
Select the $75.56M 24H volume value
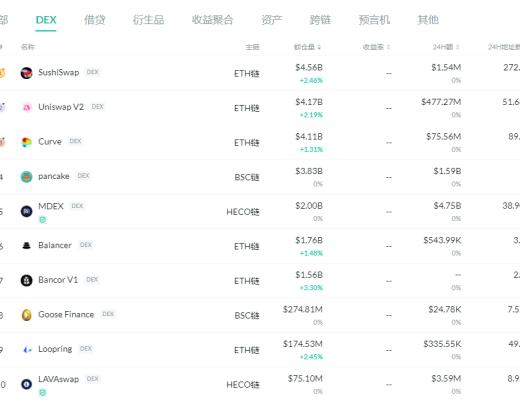pos(444,137)
